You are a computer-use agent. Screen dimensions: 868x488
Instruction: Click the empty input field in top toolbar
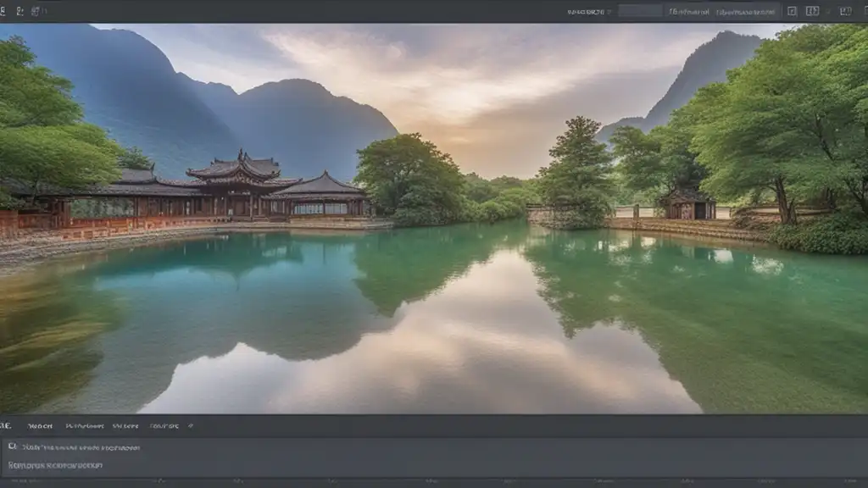point(640,11)
